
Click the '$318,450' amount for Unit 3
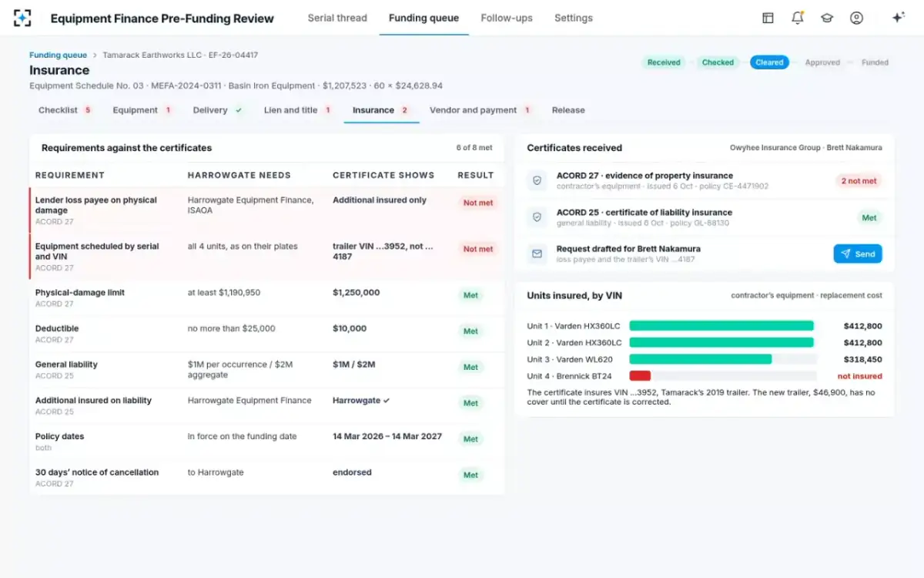862,359
